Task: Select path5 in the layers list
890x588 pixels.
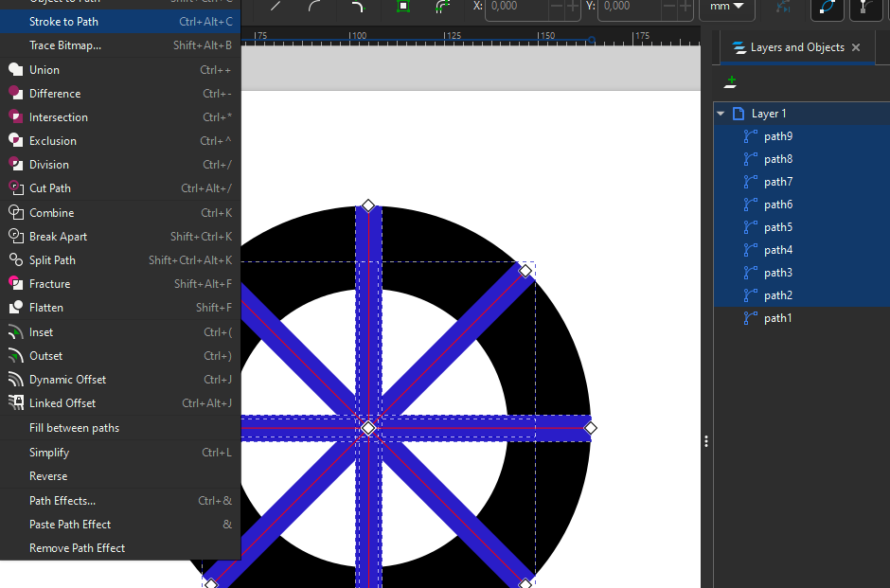Action: (x=801, y=227)
